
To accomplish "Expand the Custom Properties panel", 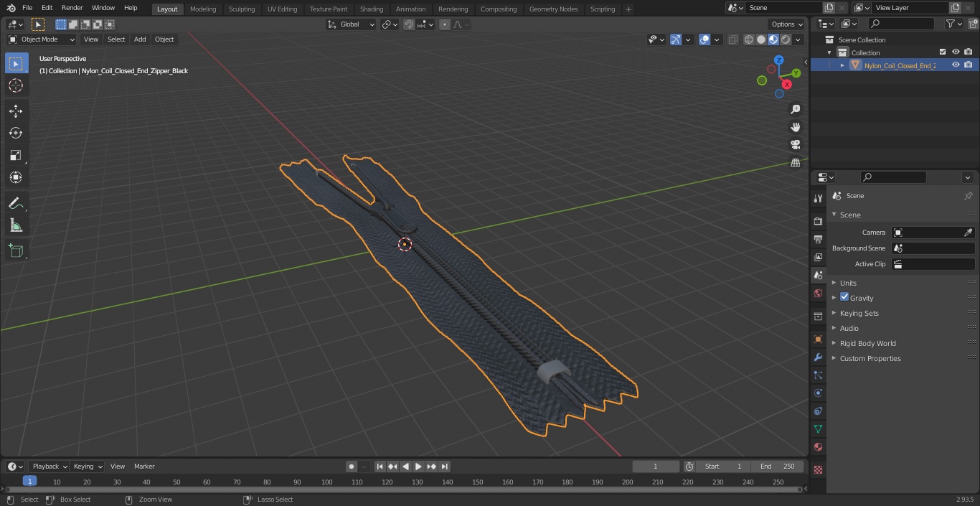I will click(x=870, y=358).
